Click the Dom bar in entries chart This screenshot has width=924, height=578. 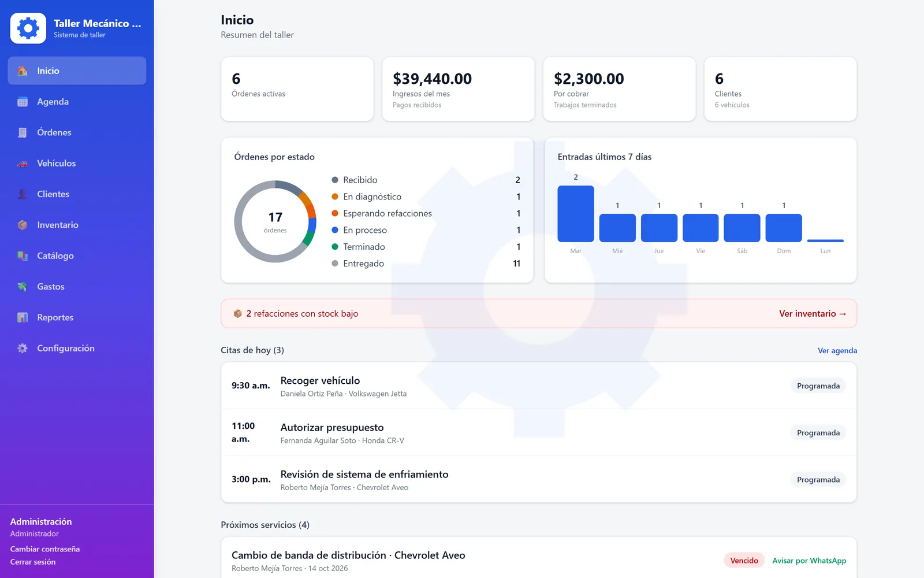(x=784, y=228)
